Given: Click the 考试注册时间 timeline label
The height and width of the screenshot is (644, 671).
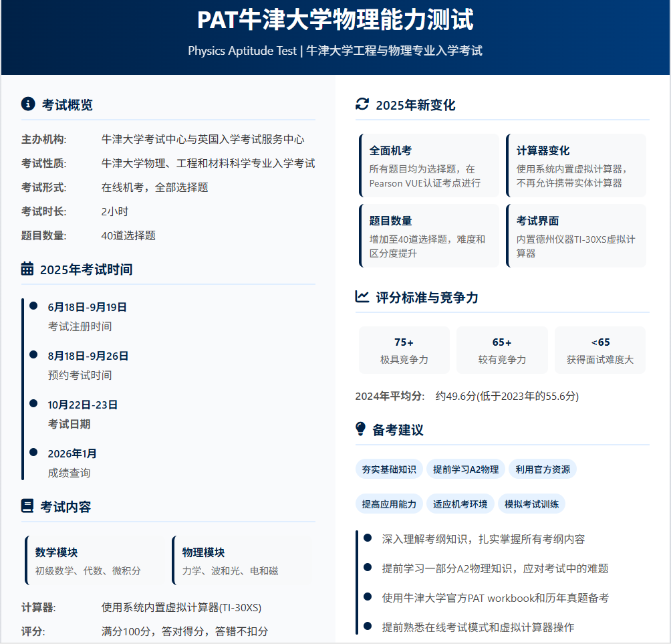Looking at the screenshot, I should [80, 326].
